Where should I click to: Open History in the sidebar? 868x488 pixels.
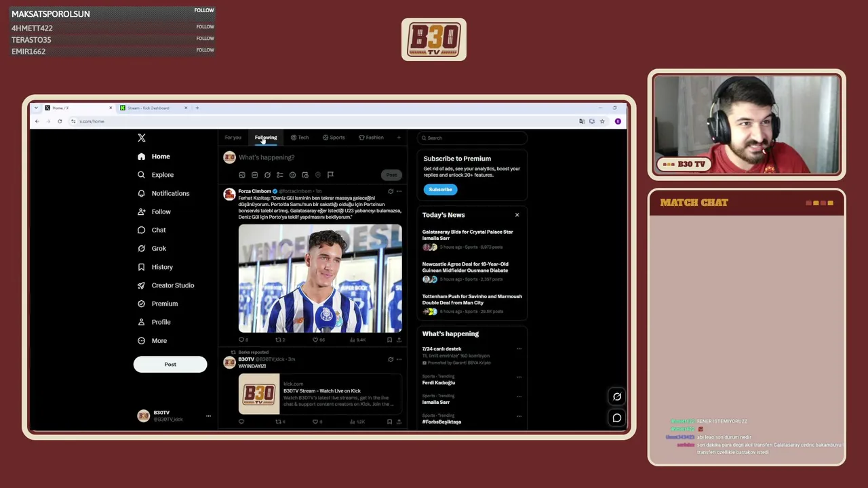click(155, 267)
